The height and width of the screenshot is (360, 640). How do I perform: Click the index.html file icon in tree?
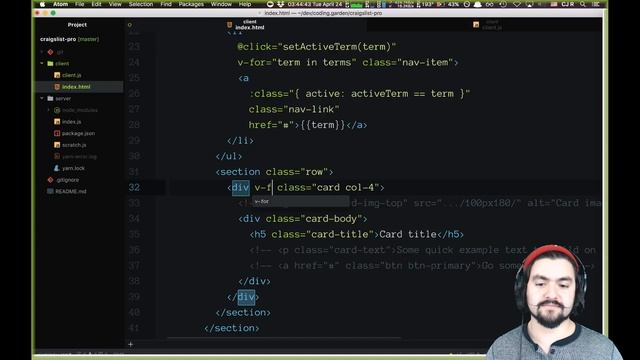pyautogui.click(x=57, y=87)
